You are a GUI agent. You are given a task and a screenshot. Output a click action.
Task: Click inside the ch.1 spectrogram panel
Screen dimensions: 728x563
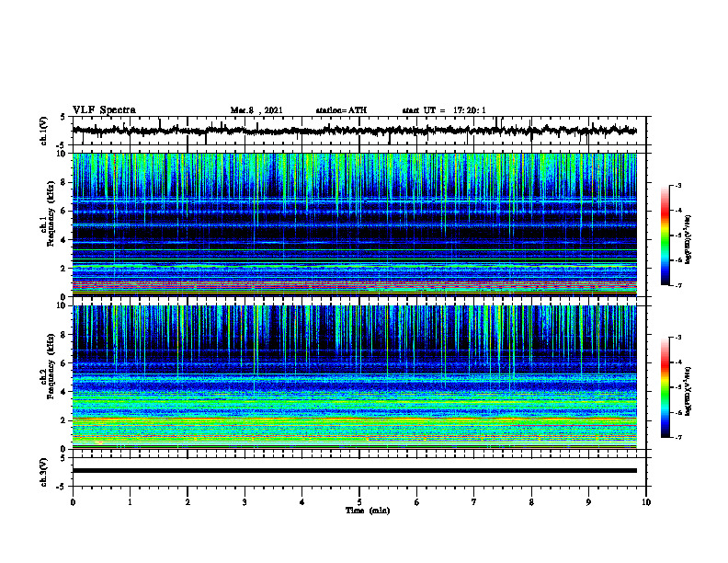[354, 224]
